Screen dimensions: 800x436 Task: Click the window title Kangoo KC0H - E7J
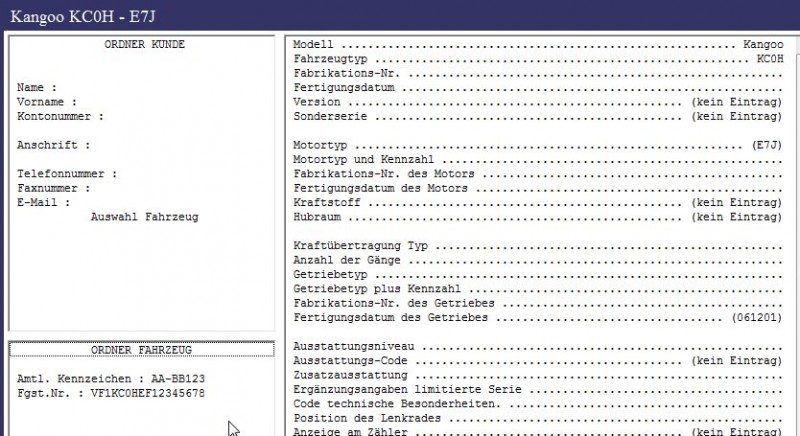point(83,17)
